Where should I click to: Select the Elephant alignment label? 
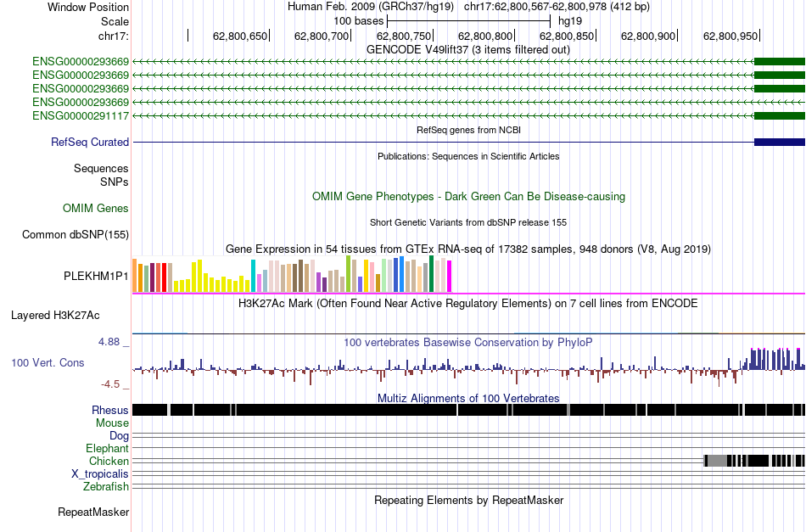(x=108, y=449)
